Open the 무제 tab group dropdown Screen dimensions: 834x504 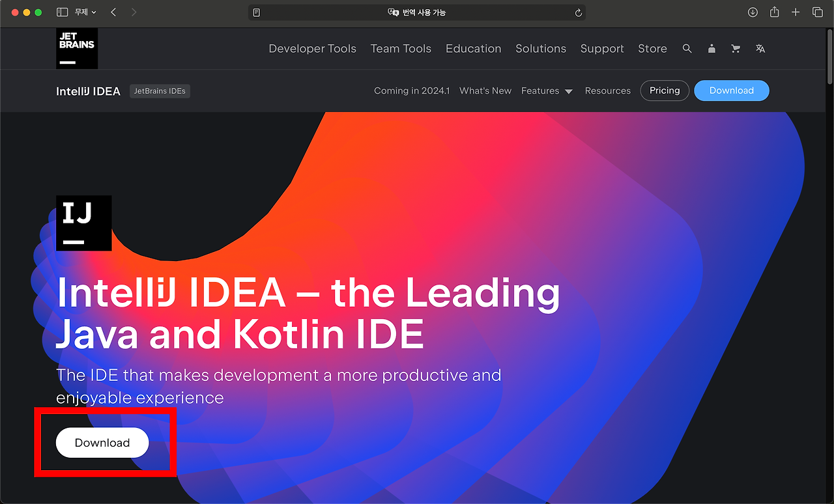coord(82,12)
